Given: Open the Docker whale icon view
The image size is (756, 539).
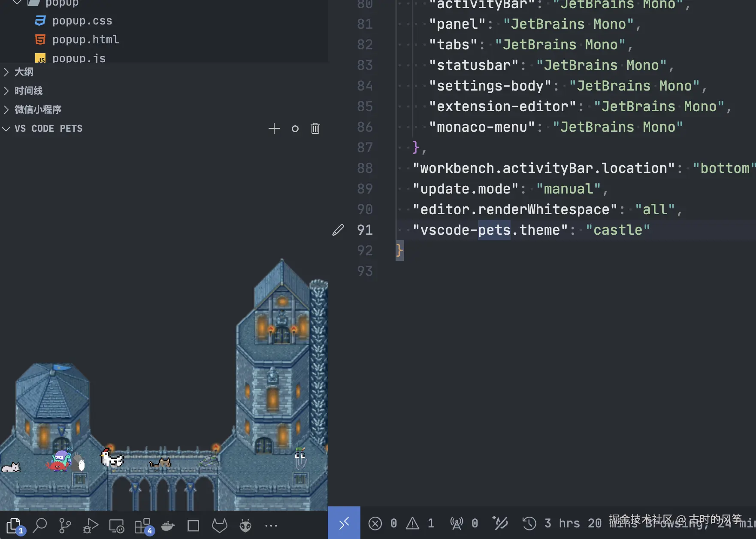Looking at the screenshot, I should point(168,525).
